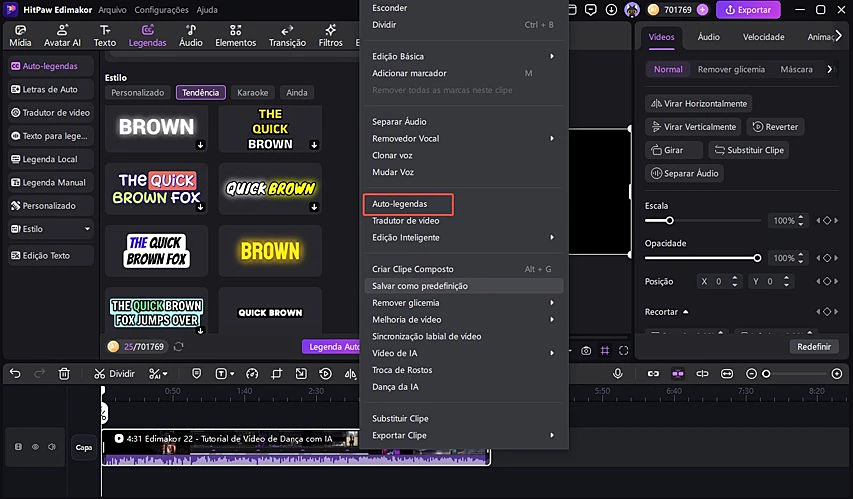
Task: Click the marker shield icon above timeline
Action: point(196,373)
